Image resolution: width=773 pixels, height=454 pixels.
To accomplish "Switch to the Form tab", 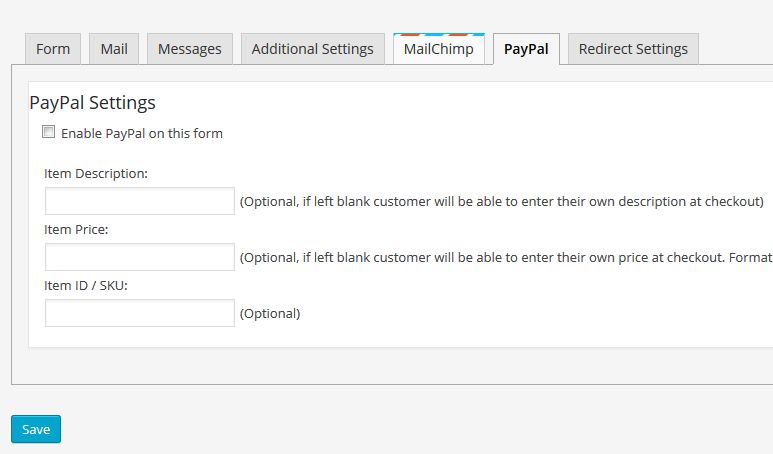I will [x=53, y=49].
